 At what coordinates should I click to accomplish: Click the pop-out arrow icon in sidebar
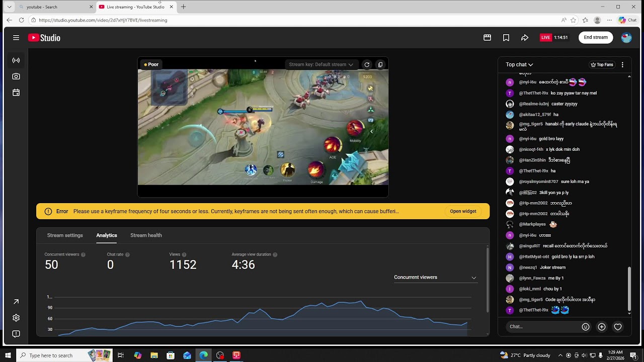tap(16, 302)
